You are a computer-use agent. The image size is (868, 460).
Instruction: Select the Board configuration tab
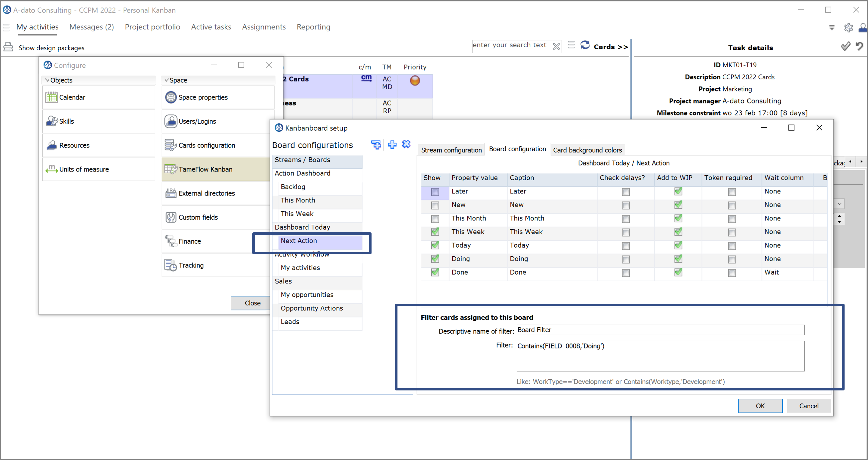pyautogui.click(x=517, y=149)
